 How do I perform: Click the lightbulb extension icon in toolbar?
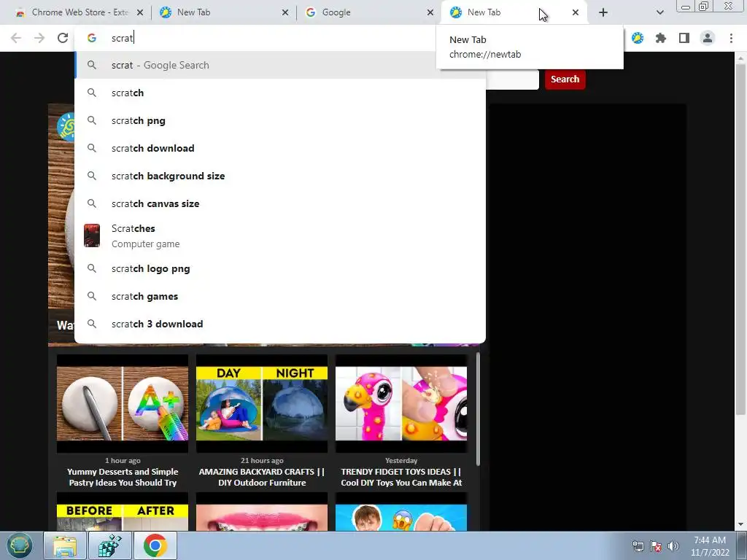[638, 38]
